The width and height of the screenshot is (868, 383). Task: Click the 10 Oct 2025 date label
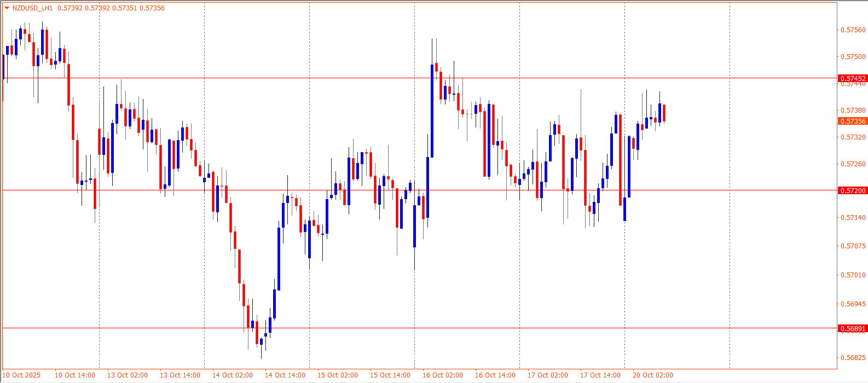click(23, 375)
